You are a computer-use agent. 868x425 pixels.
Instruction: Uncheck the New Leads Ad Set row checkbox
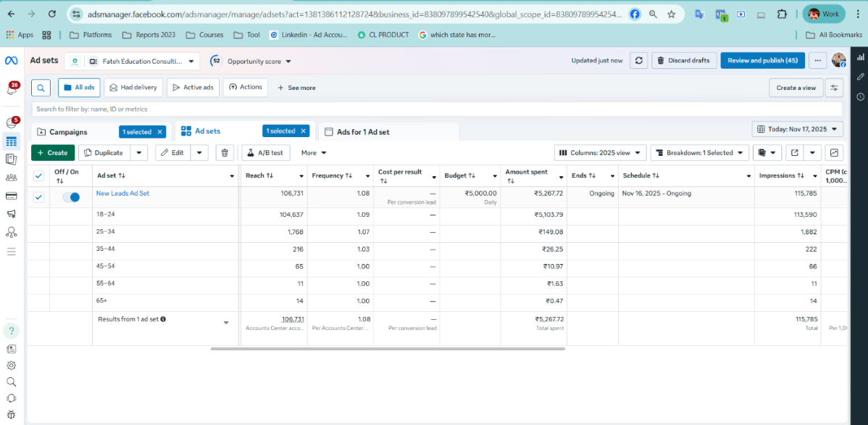[x=38, y=197]
